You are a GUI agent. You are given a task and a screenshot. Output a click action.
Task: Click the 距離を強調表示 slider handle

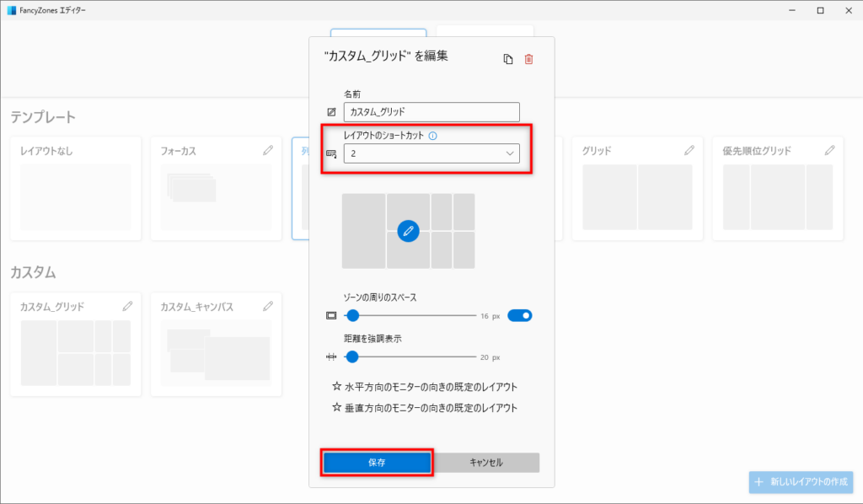coord(353,357)
